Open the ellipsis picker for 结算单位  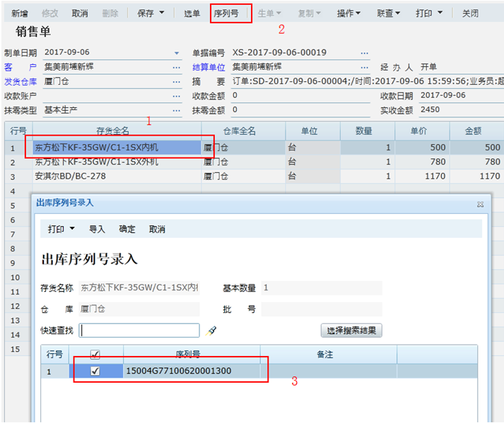point(365,68)
